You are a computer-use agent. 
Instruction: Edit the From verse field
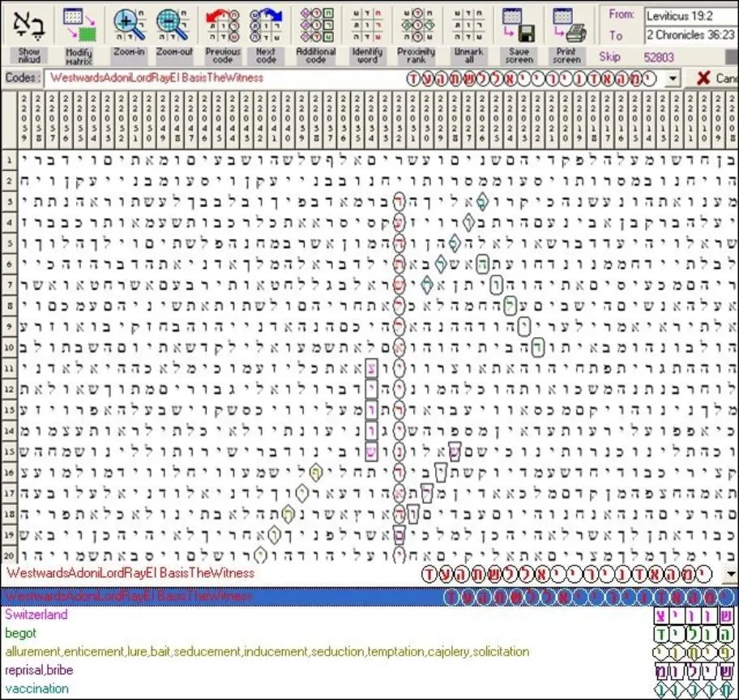pos(691,16)
